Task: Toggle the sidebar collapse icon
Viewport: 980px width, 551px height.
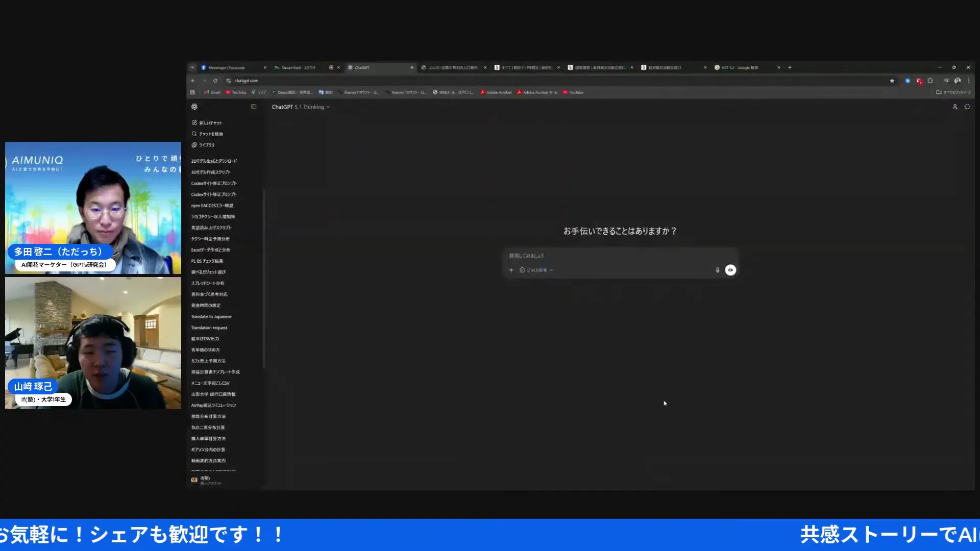Action: [254, 107]
